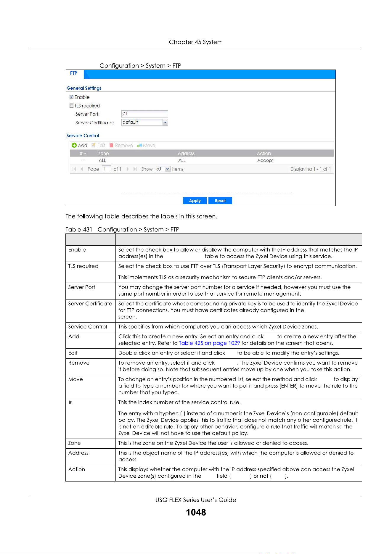The height and width of the screenshot is (554, 392).
Task: Click page number 1048 in the footer
Action: (x=196, y=512)
